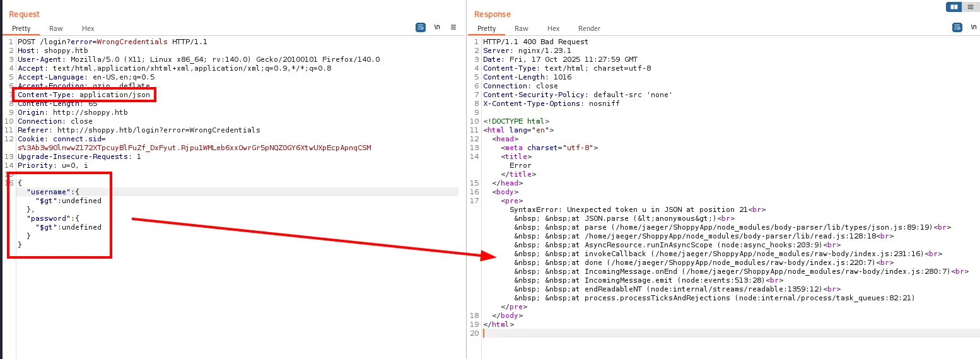Open the Response Render tab
980x359 pixels.
coord(589,28)
